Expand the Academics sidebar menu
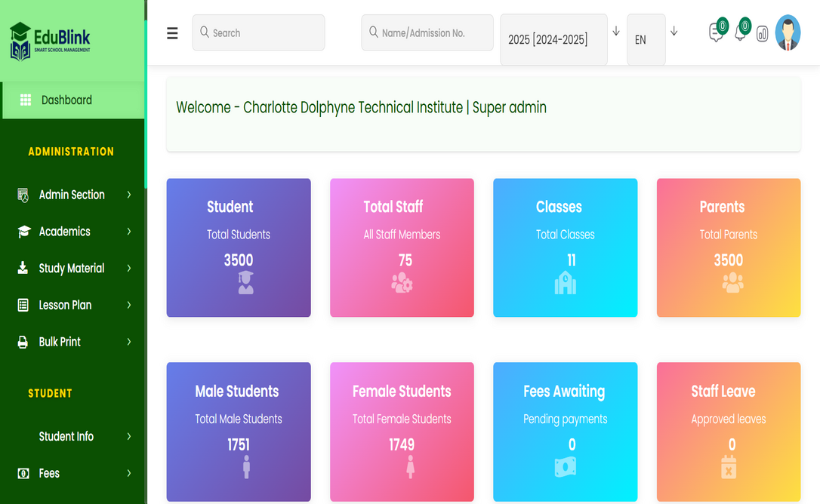The image size is (820, 504). pos(72,232)
